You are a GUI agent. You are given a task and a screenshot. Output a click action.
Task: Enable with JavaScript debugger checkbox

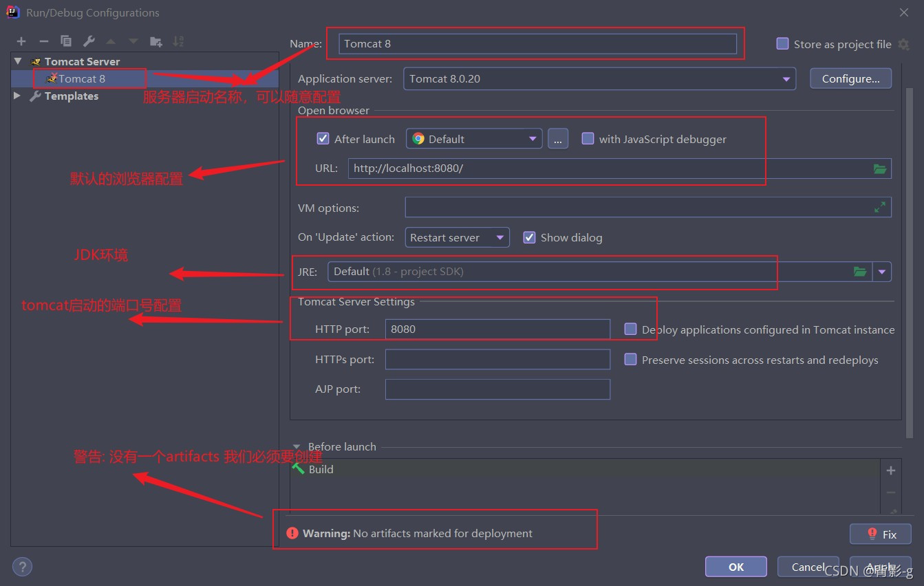588,138
